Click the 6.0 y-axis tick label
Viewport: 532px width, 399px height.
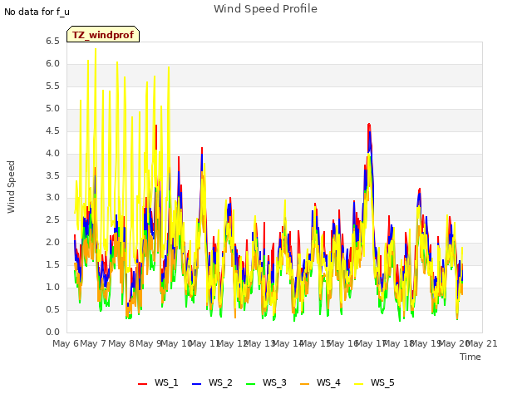click(52, 64)
